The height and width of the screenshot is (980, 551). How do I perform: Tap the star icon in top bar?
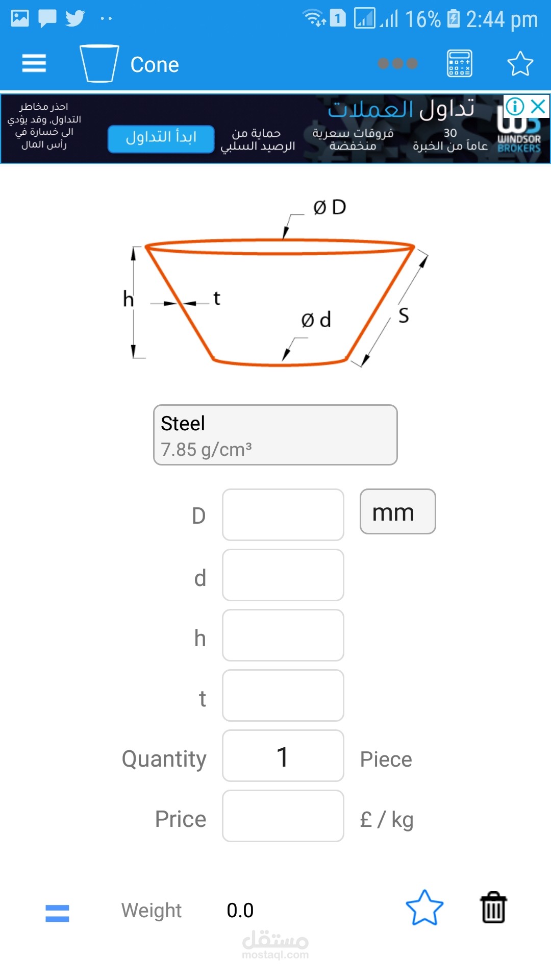click(x=520, y=64)
